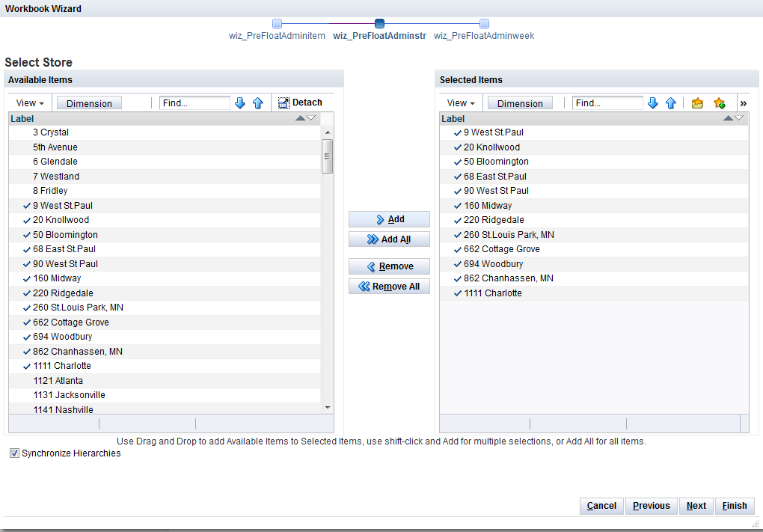Focus Find field in Available Items
Viewport: 763px width, 532px height.
tap(194, 103)
